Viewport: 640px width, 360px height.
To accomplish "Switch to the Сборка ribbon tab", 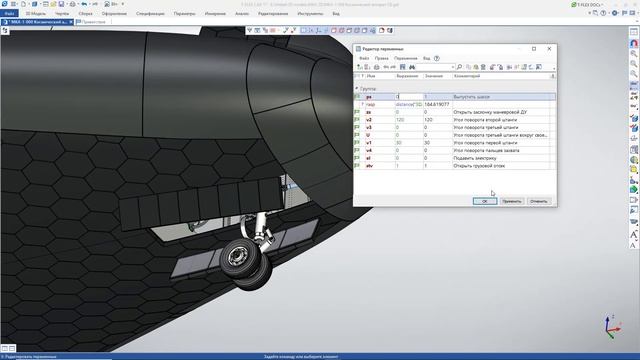I will 85,13.
